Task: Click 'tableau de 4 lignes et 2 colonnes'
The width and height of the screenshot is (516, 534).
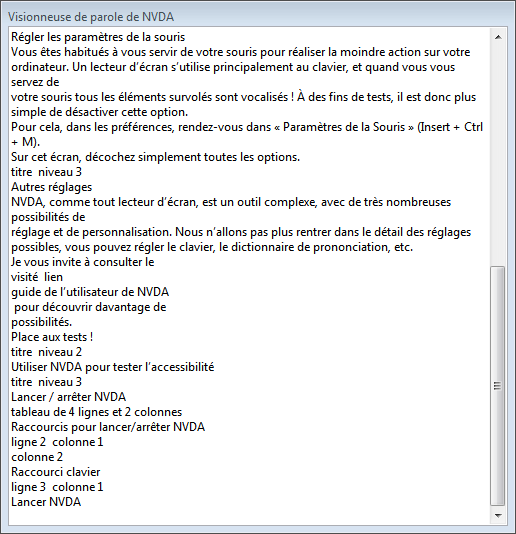Action: click(x=96, y=412)
